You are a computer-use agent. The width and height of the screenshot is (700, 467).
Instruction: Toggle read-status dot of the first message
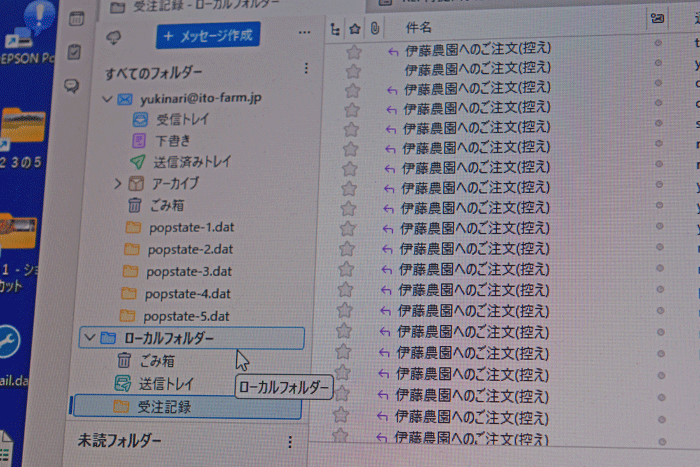pyautogui.click(x=658, y=44)
